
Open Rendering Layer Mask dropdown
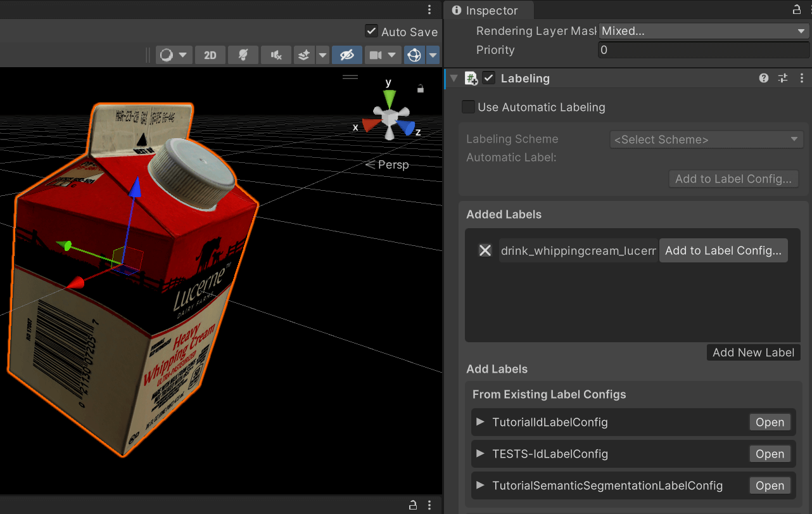703,31
